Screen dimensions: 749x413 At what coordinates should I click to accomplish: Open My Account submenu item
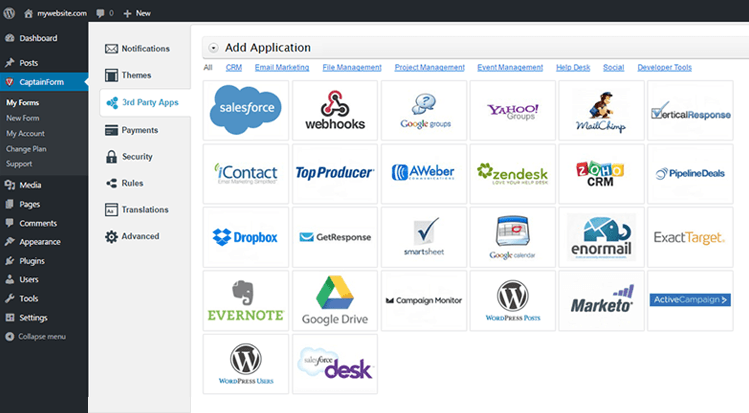point(25,134)
